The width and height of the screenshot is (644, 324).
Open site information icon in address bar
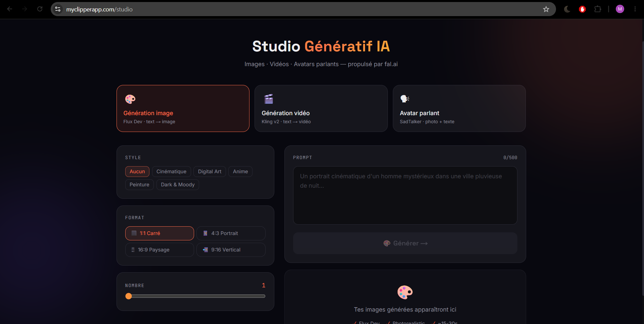(58, 9)
